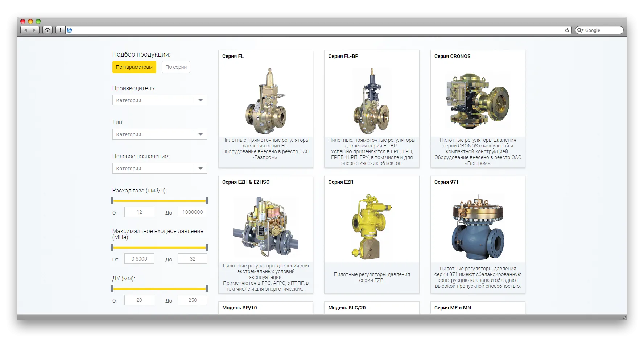The height and width of the screenshot is (337, 644).
Task: Switch to the 'По серии' tab
Action: (x=176, y=67)
